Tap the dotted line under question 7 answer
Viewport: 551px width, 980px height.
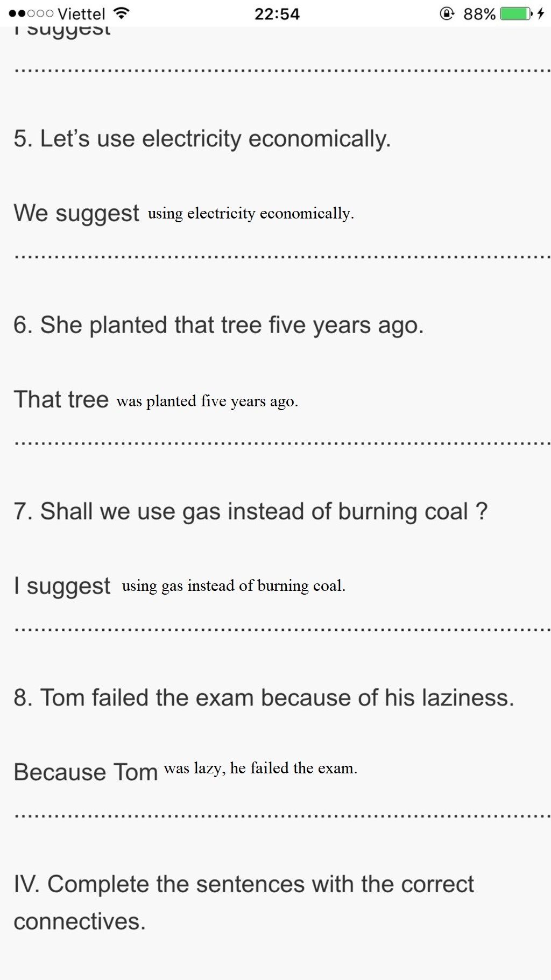(282, 629)
